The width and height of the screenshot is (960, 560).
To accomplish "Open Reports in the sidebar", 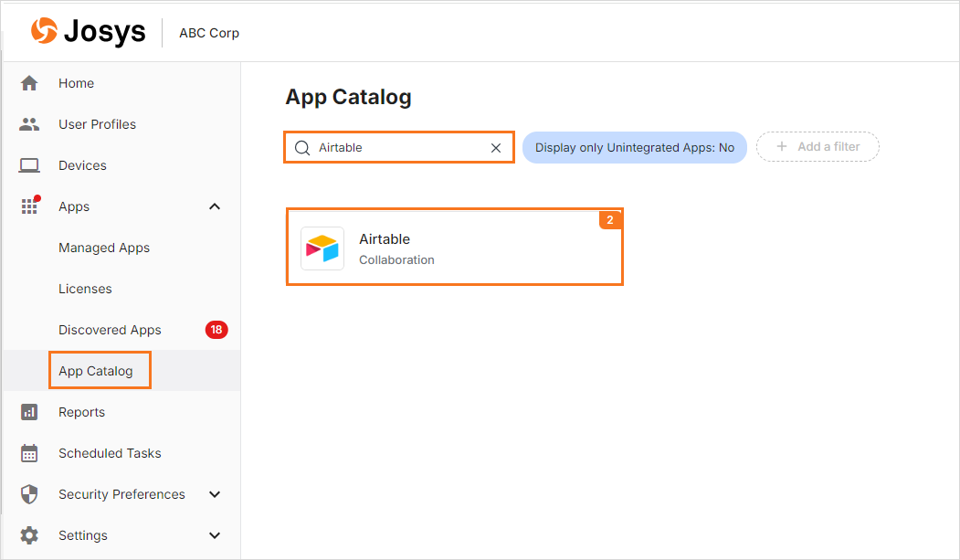I will (81, 412).
